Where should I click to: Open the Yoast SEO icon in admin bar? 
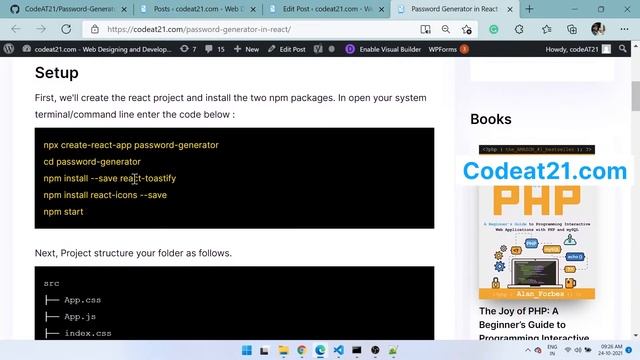pyautogui.click(x=318, y=49)
